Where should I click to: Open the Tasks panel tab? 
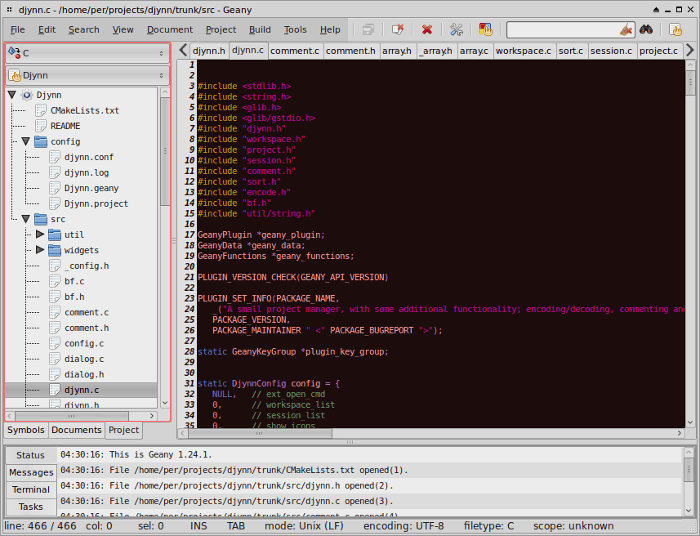pyautogui.click(x=31, y=507)
